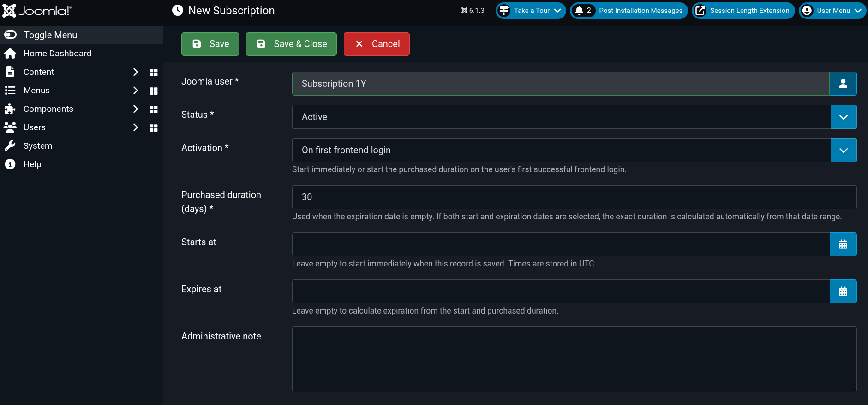Click the Expires at date field
This screenshot has height=405, width=868.
point(561,291)
